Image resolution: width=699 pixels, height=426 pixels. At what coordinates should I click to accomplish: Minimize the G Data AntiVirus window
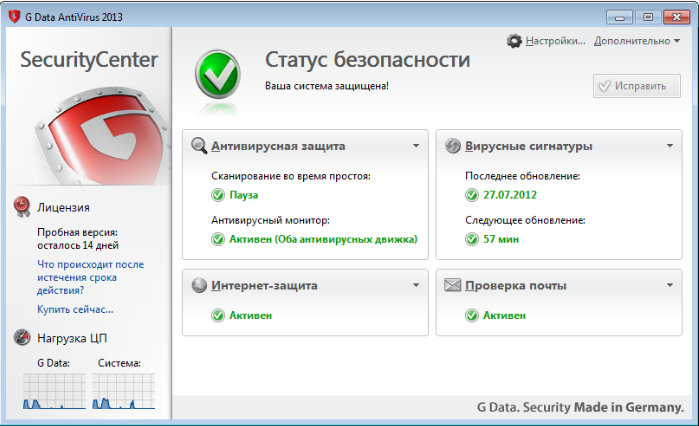coord(619,17)
